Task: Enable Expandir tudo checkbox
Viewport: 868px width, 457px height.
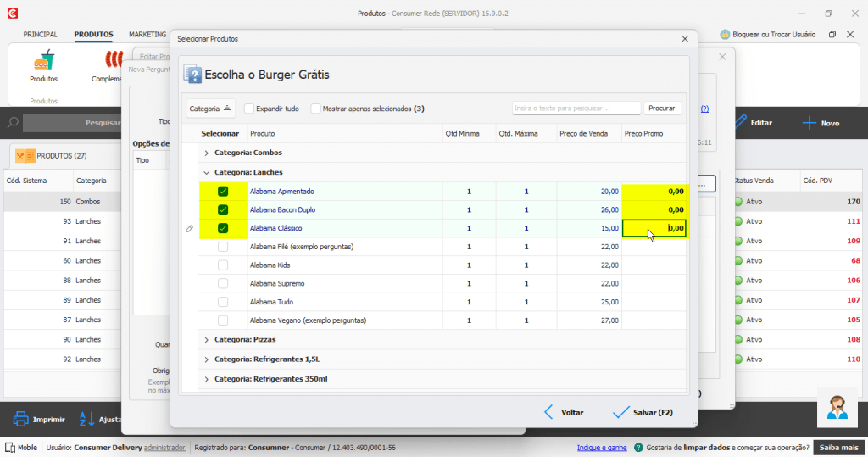Action: tap(249, 109)
